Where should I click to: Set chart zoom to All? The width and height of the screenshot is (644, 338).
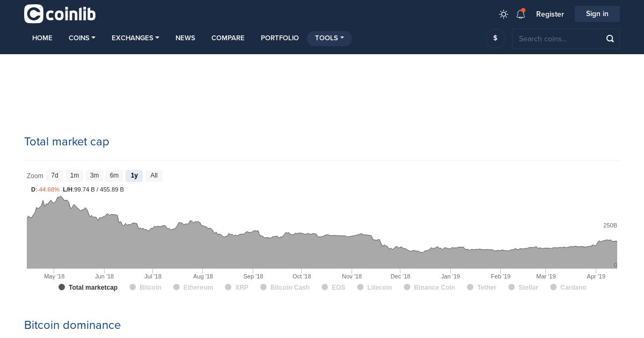(x=154, y=175)
